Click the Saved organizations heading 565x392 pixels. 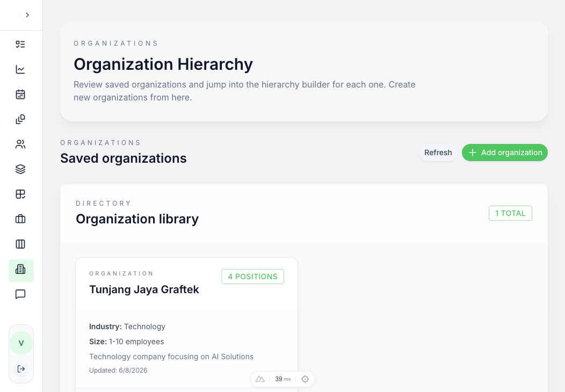[124, 158]
